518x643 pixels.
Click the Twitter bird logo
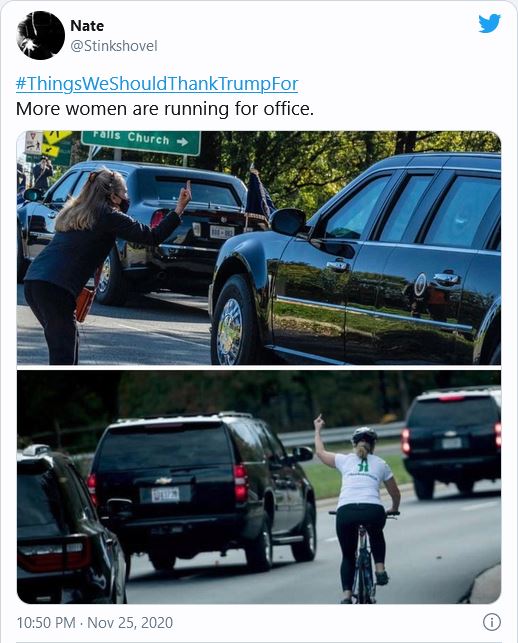(x=489, y=23)
